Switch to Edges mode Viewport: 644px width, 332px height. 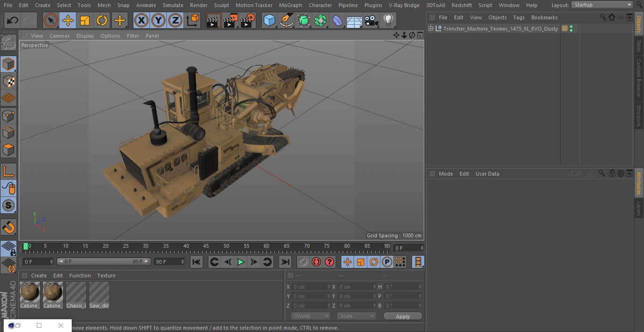pyautogui.click(x=8, y=133)
